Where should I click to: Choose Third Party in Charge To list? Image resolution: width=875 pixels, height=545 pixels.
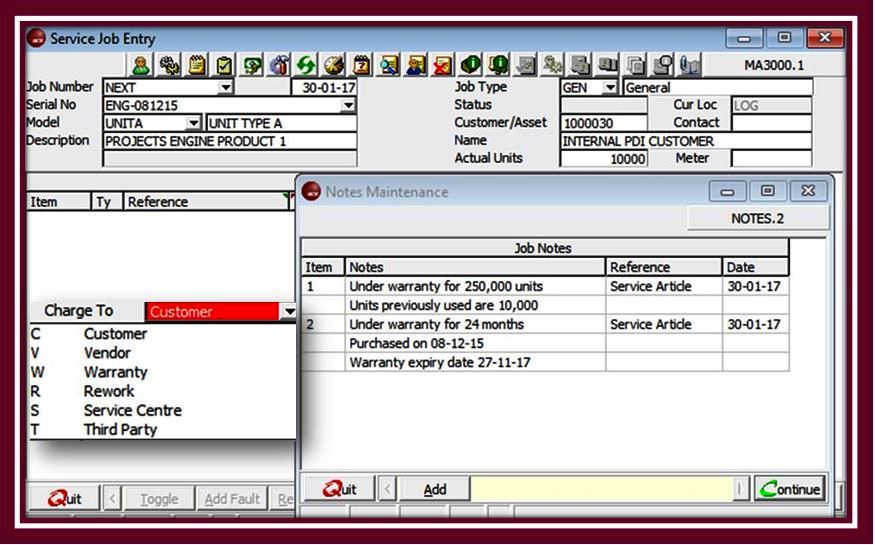click(x=120, y=430)
